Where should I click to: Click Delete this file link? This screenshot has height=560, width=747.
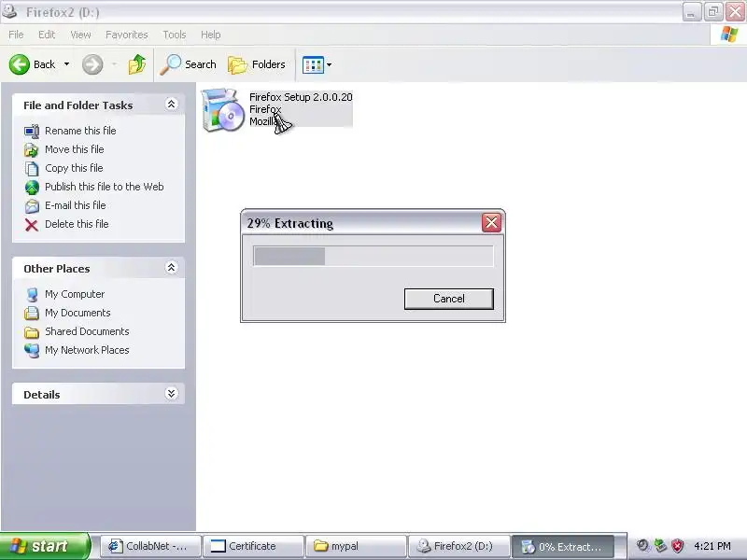[x=77, y=224]
